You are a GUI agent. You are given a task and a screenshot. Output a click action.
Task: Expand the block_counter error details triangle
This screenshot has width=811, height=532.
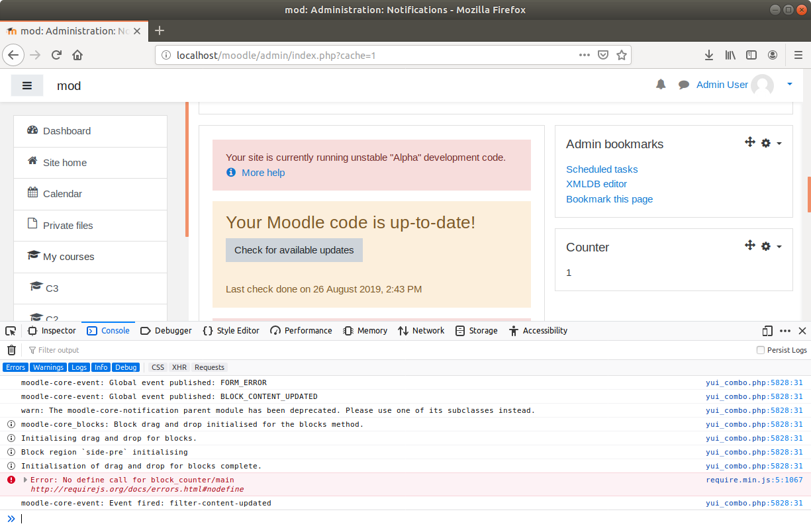click(x=26, y=480)
